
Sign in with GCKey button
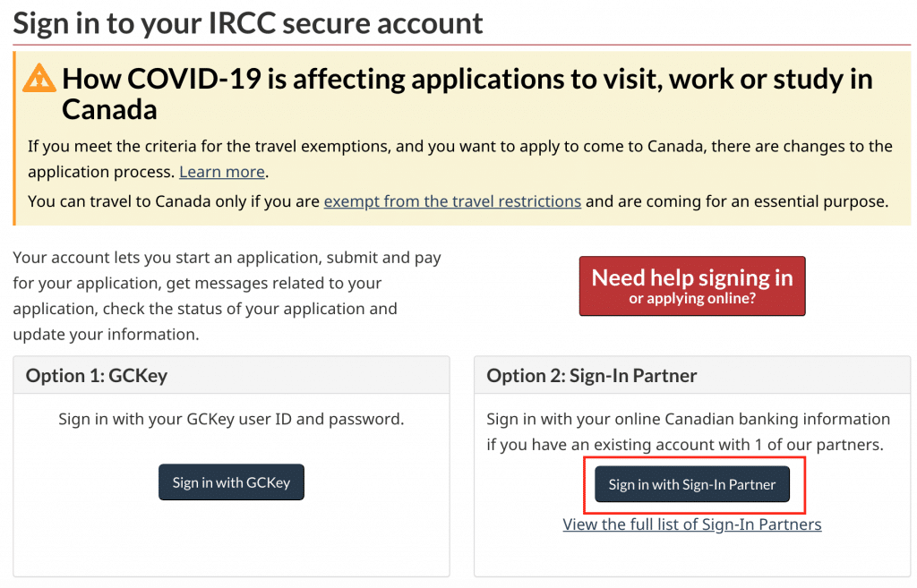coord(231,482)
